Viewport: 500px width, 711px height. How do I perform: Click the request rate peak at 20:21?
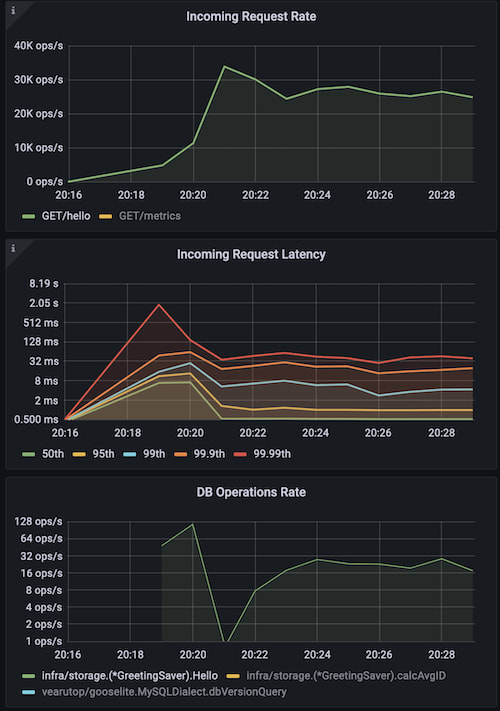point(224,67)
